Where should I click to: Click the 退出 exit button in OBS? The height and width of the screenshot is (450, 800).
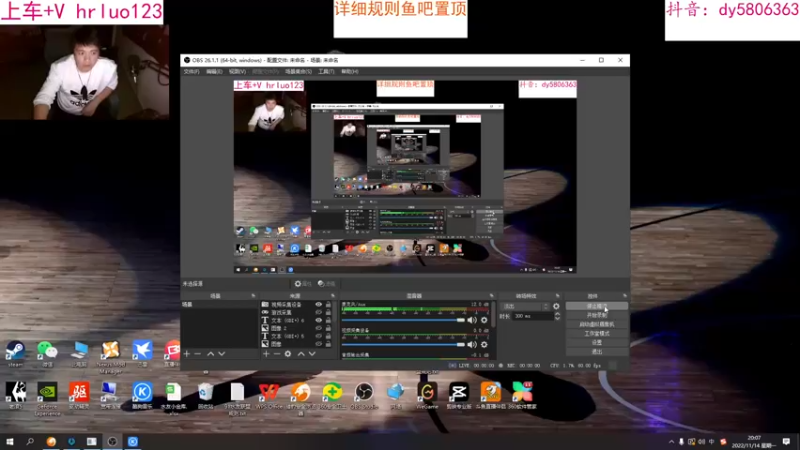tap(596, 352)
